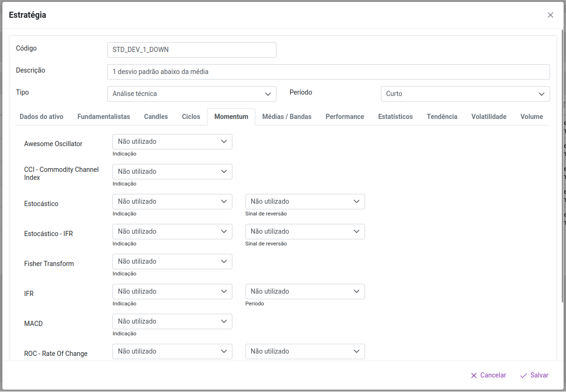Switch to the Médias / Bandas tab
The height and width of the screenshot is (392, 566).
coord(287,117)
